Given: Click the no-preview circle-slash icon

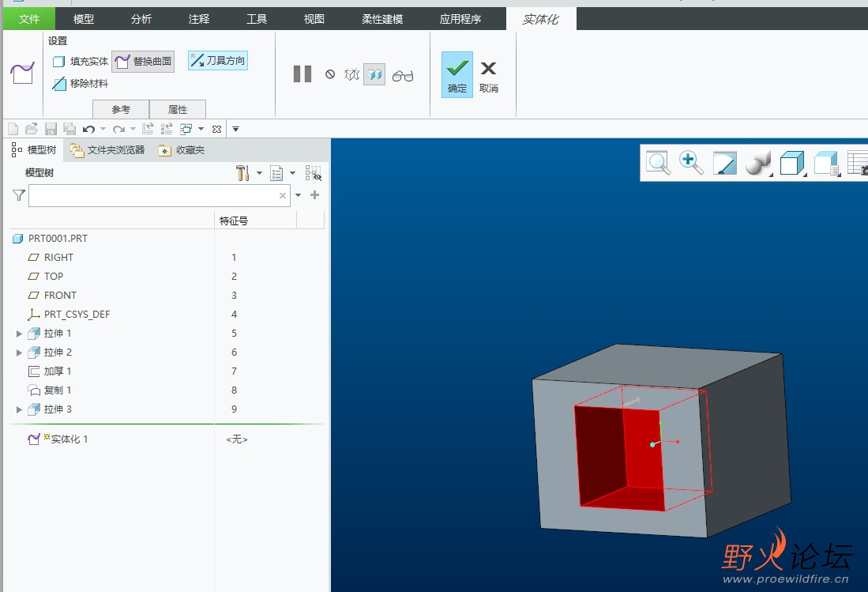Looking at the screenshot, I should coord(330,74).
